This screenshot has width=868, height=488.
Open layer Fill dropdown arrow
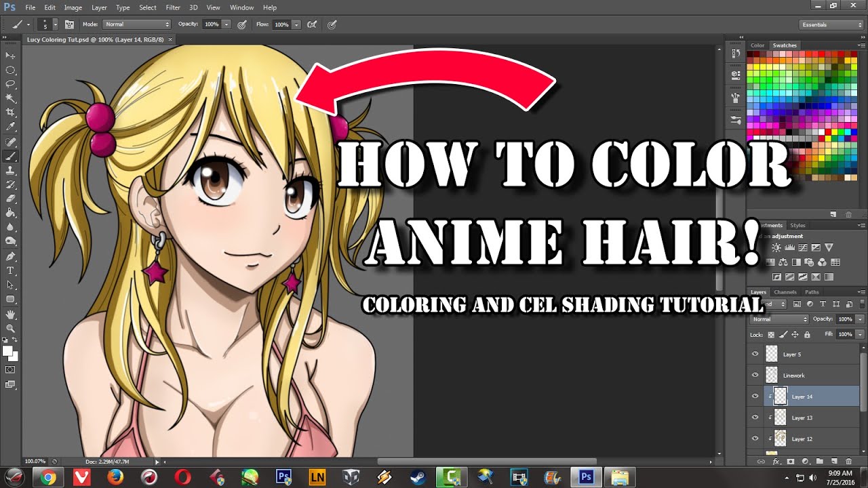[861, 334]
